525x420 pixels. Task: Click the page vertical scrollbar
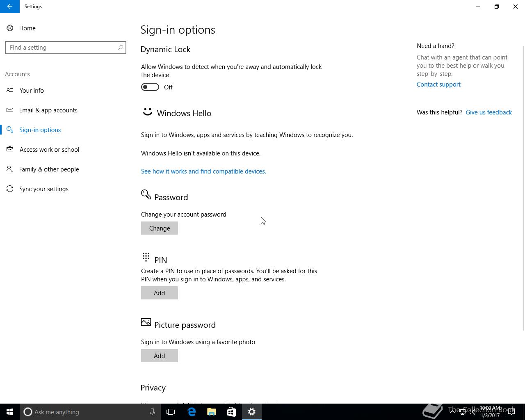523,188
